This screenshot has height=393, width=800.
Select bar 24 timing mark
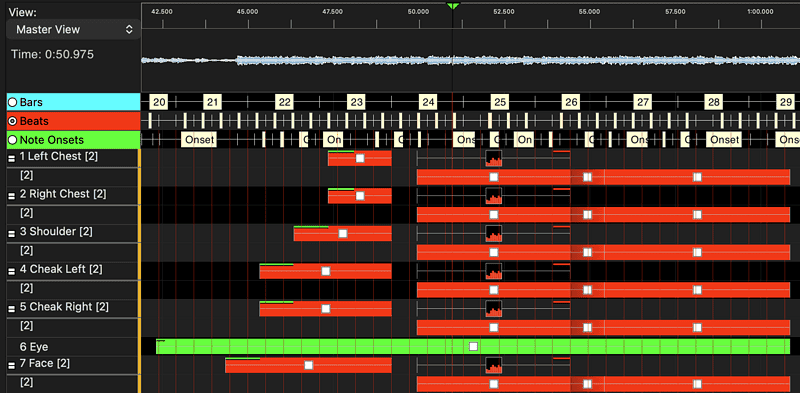pos(428,102)
